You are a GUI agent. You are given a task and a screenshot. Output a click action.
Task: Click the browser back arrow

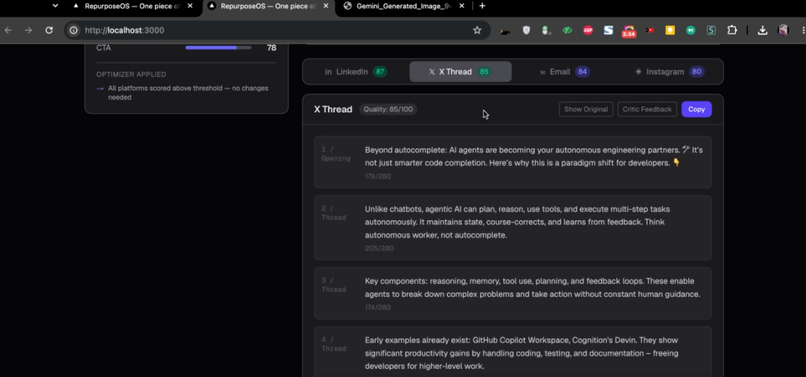click(x=8, y=30)
